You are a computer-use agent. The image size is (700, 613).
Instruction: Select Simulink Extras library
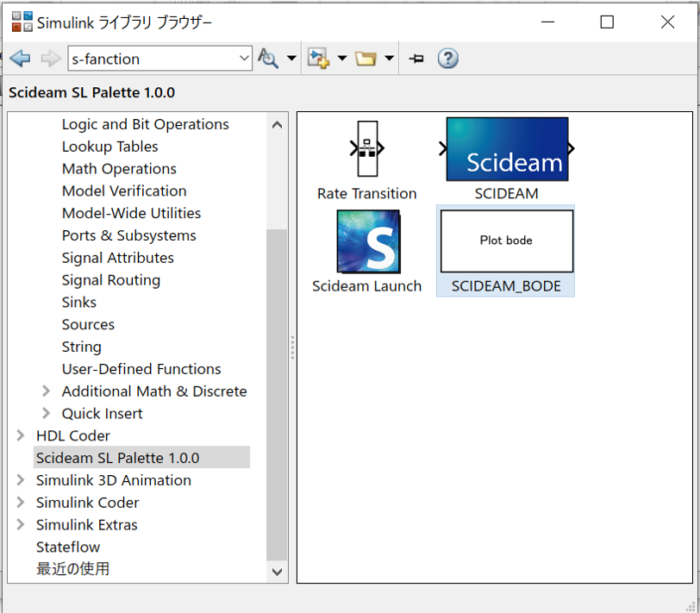[86, 525]
